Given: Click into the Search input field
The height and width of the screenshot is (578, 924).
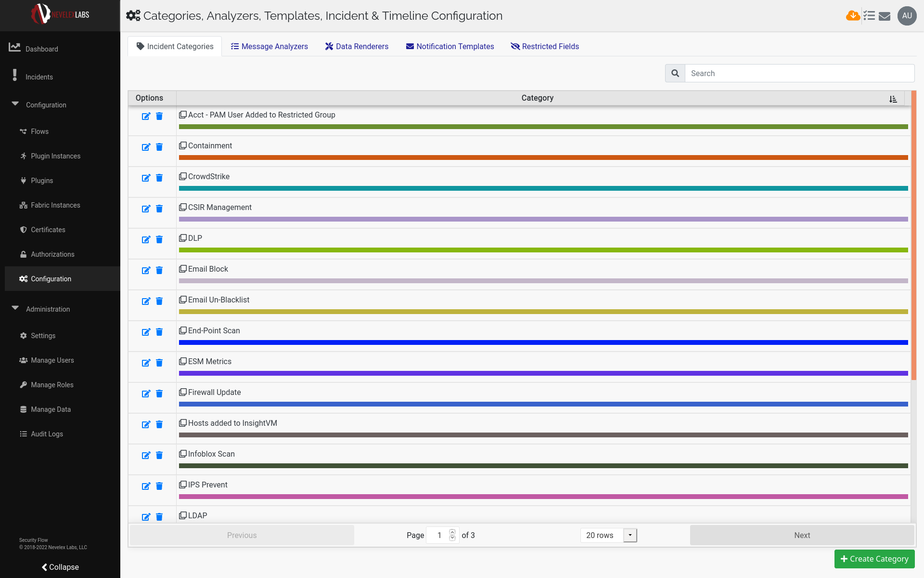Looking at the screenshot, I should click(799, 73).
